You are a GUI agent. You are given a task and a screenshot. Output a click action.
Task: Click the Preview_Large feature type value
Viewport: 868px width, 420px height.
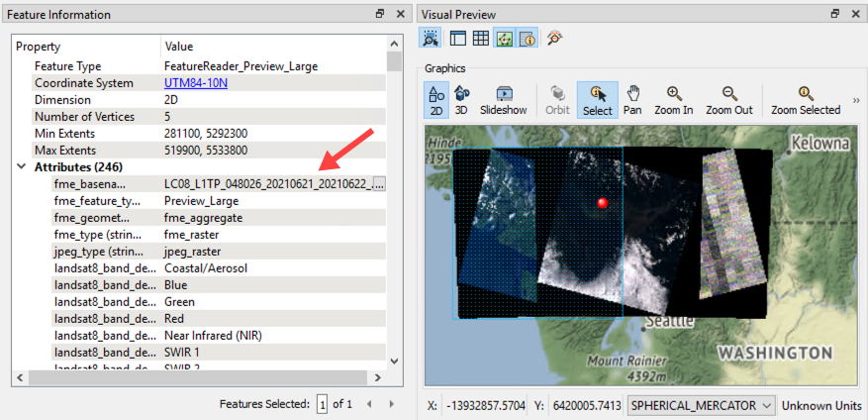pyautogui.click(x=202, y=200)
